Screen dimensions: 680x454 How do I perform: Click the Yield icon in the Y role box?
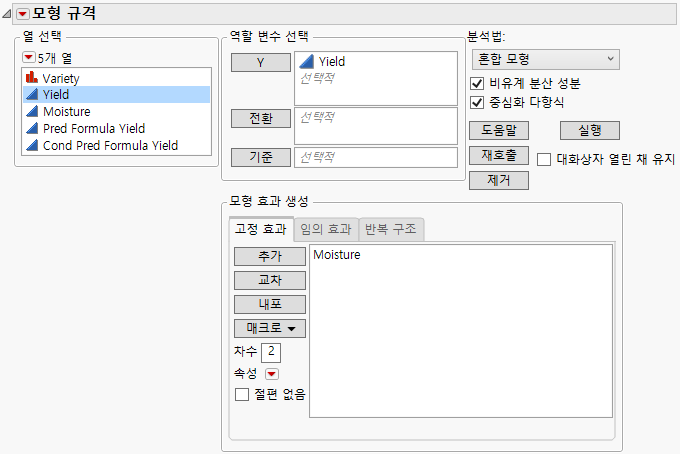pyautogui.click(x=307, y=62)
